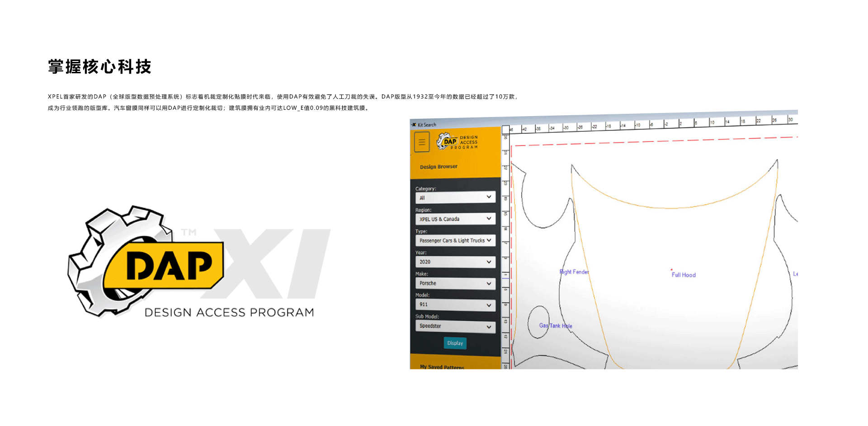Open the Year dropdown showing 2020

[x=455, y=262]
